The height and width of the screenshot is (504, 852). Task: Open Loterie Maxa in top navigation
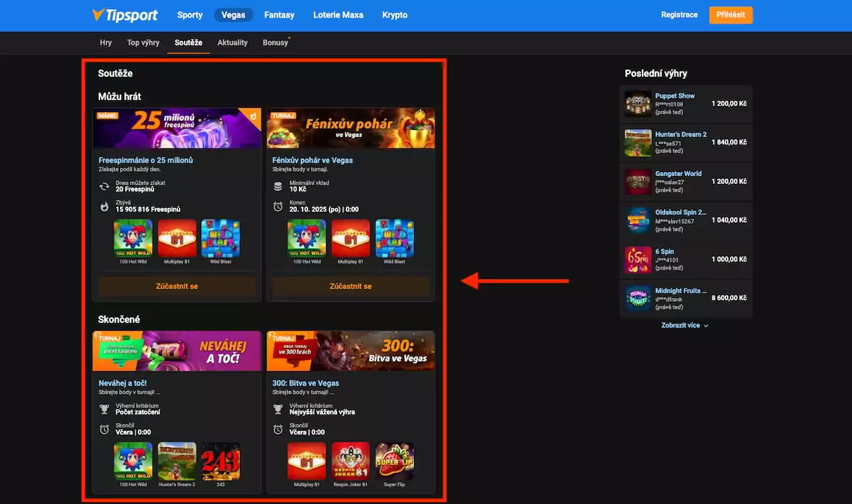tap(338, 15)
